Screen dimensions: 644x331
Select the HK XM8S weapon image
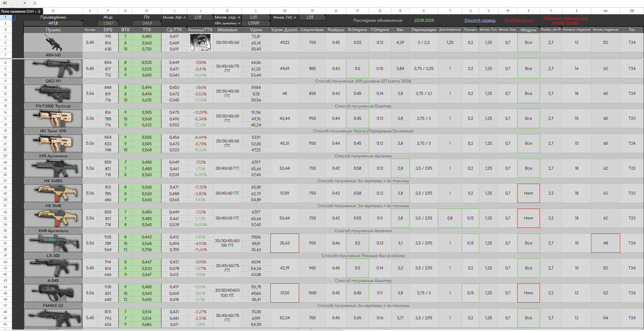coord(53,168)
